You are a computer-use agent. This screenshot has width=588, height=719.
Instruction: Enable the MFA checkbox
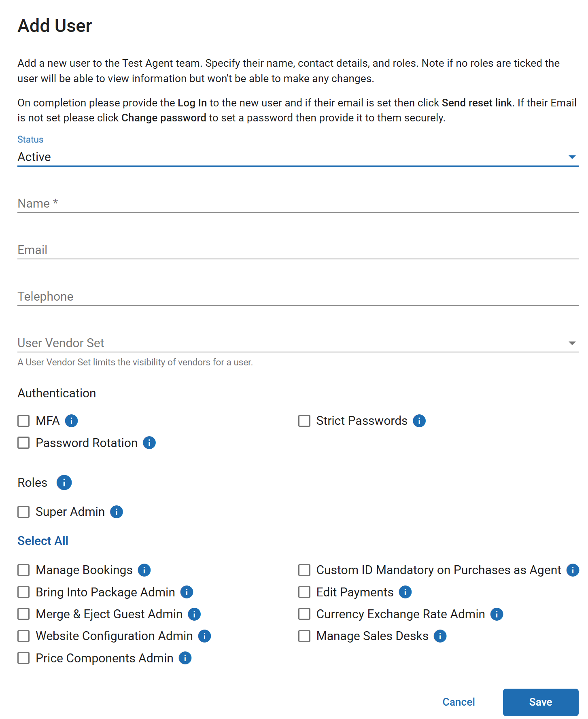(x=23, y=421)
